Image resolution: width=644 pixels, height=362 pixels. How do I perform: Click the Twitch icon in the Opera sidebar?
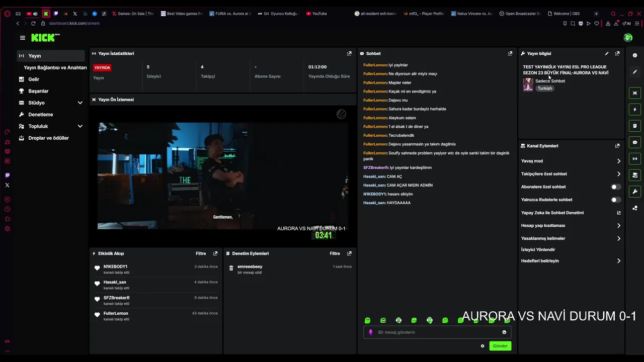tap(7, 175)
